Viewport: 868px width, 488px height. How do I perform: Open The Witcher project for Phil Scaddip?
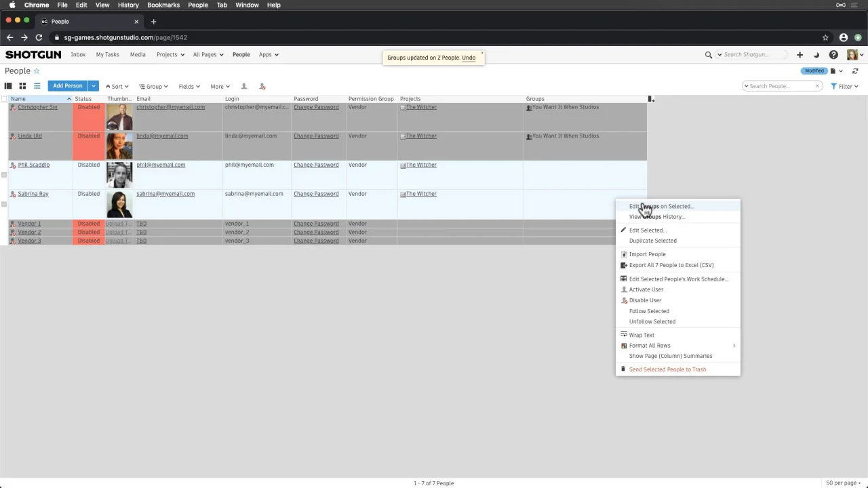tap(421, 165)
